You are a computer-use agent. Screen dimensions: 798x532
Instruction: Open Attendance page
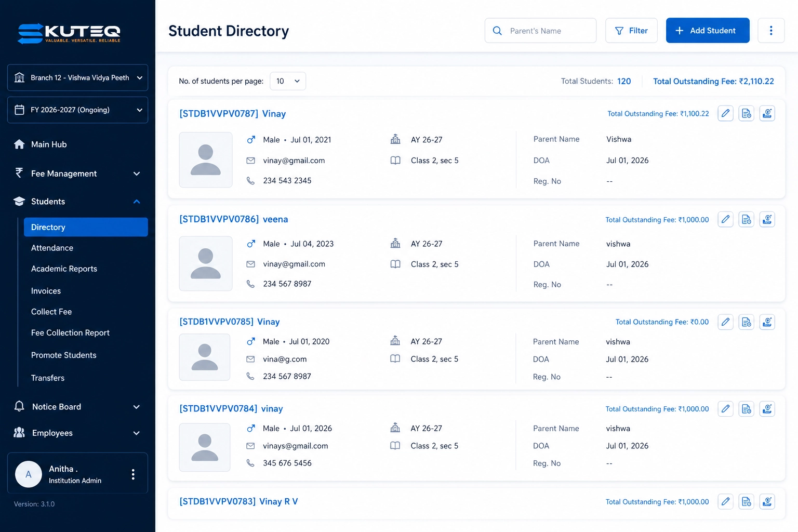pyautogui.click(x=52, y=248)
